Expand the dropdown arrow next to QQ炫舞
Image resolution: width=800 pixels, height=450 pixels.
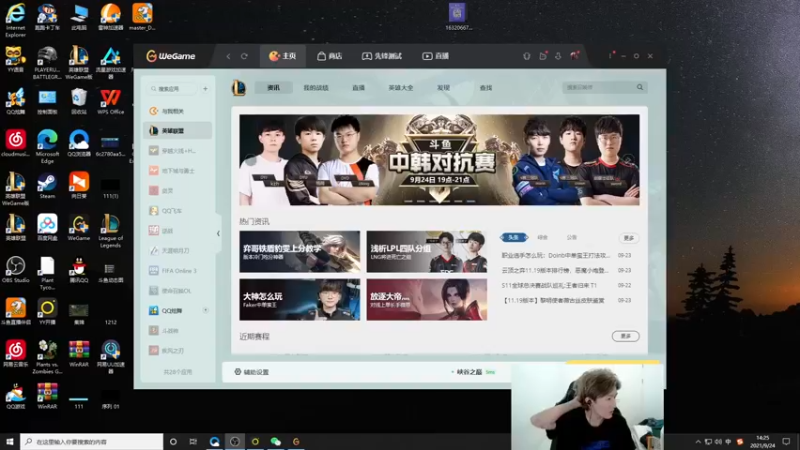[x=205, y=310]
